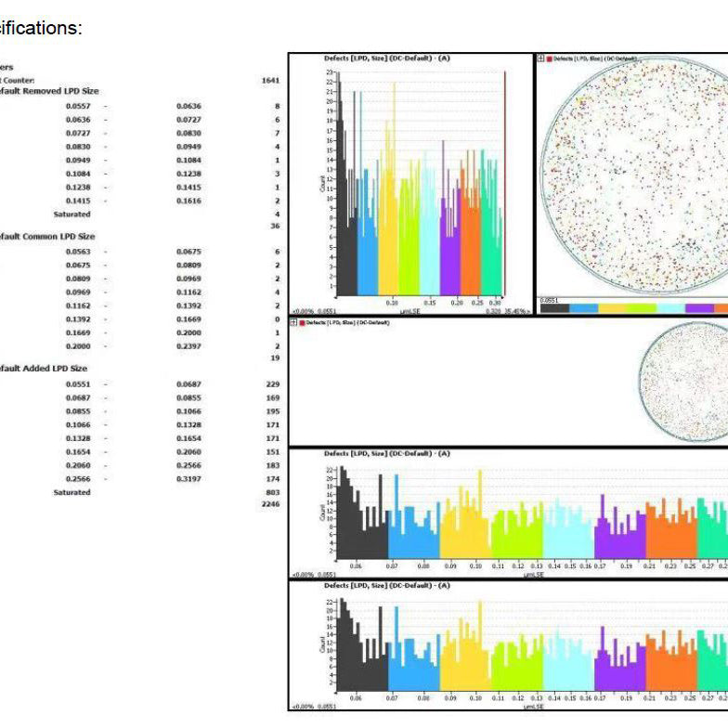
Task: Expand the plus box on the large wafer map
Action: tap(540, 58)
